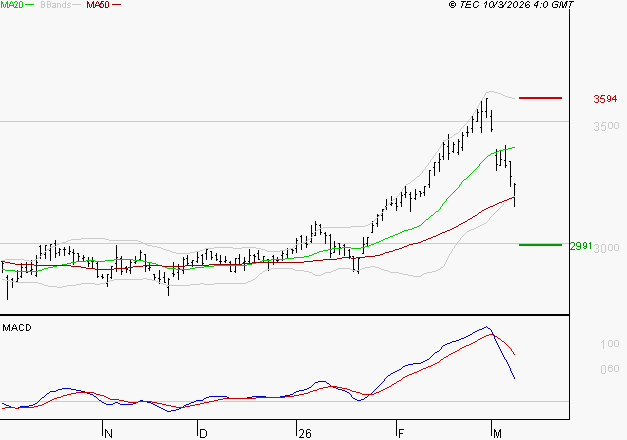Click the 26 year marker on time axis
627x440 pixels.
(x=305, y=434)
